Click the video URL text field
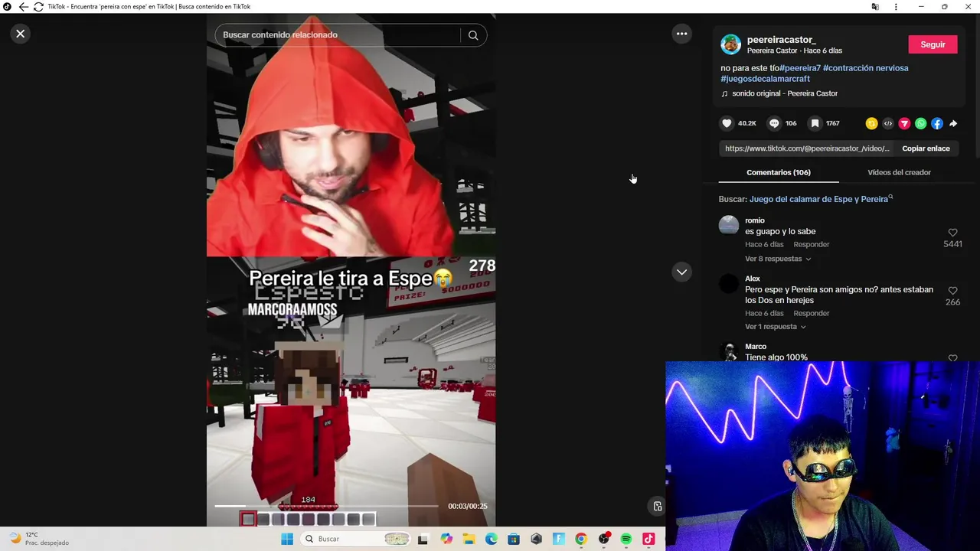This screenshot has height=551, width=980. tap(807, 148)
